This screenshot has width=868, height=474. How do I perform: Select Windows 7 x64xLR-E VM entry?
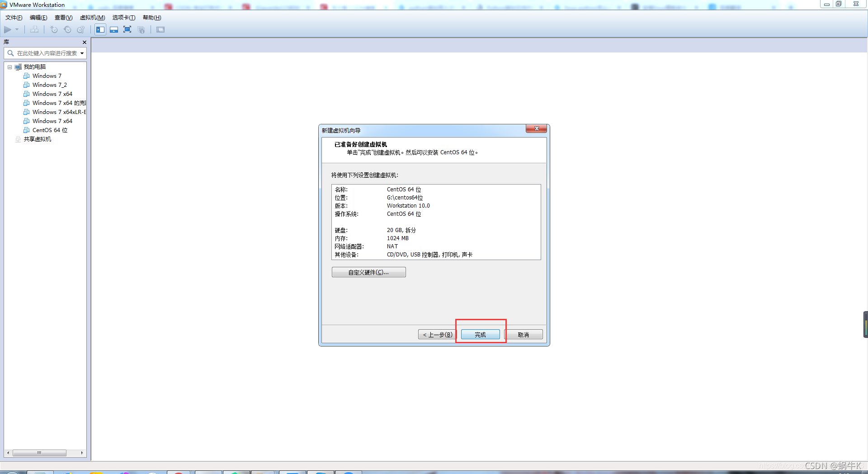click(59, 112)
